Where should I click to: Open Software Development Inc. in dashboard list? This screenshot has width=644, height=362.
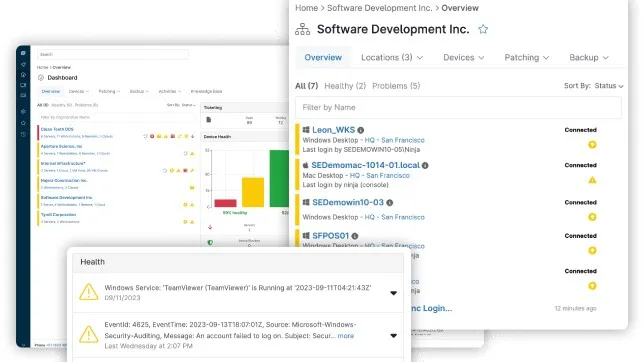pyautogui.click(x=67, y=198)
